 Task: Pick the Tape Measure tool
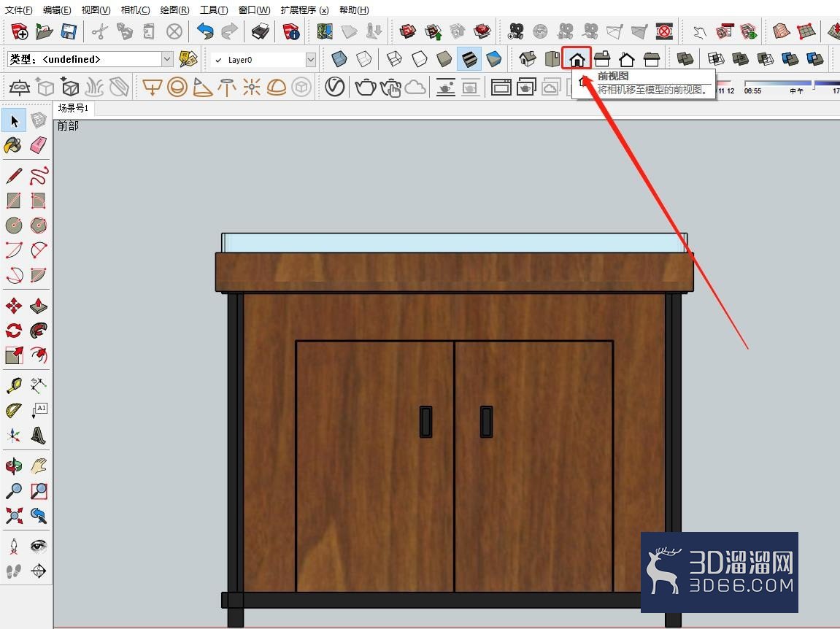(x=13, y=385)
